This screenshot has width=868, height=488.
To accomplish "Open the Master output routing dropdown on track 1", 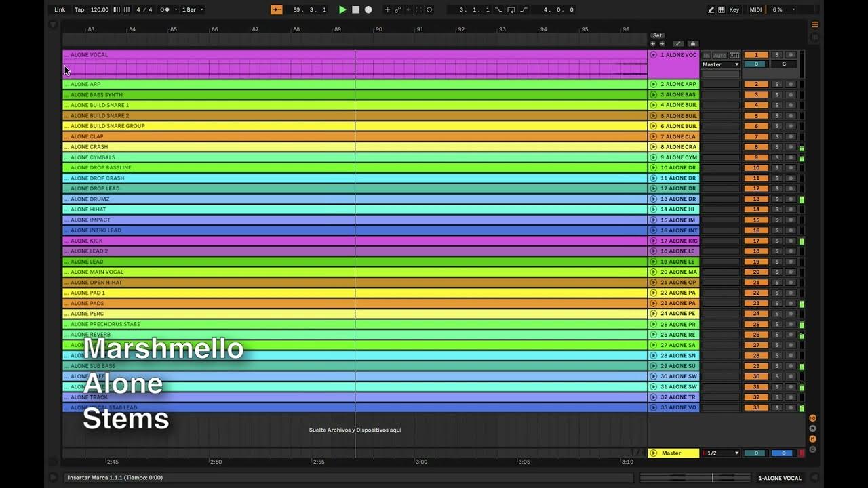I will 721,64.
